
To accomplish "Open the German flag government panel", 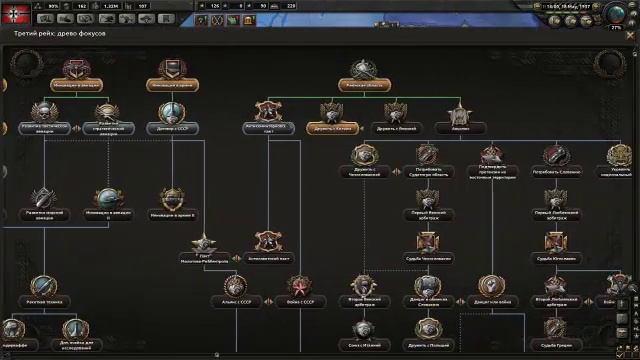I will (x=16, y=13).
